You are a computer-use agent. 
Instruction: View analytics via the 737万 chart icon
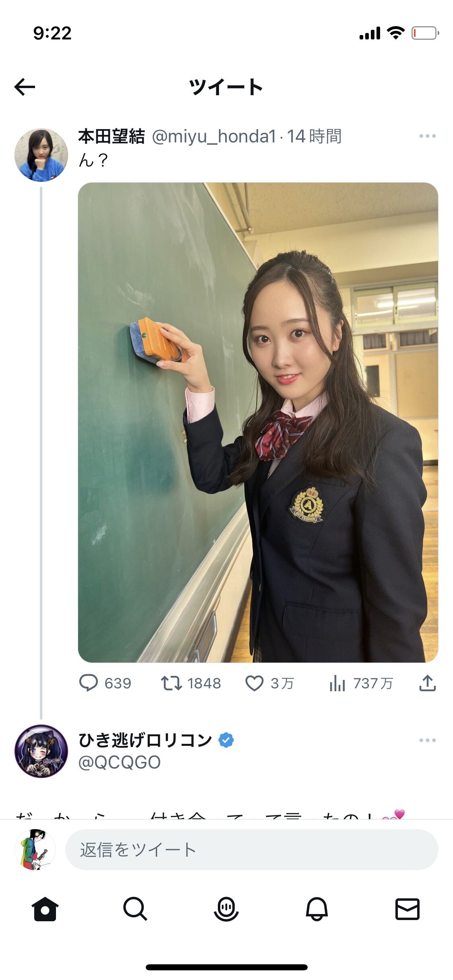coord(337,683)
